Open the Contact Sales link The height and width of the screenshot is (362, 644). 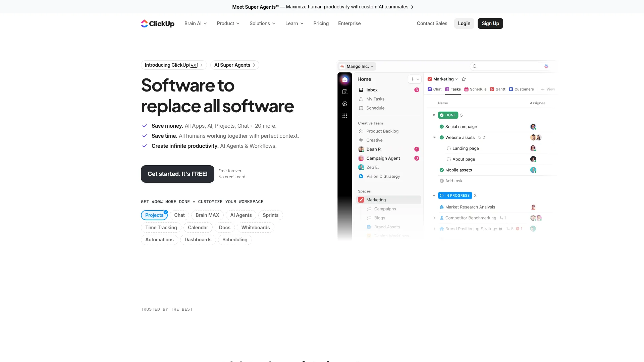tap(432, 23)
